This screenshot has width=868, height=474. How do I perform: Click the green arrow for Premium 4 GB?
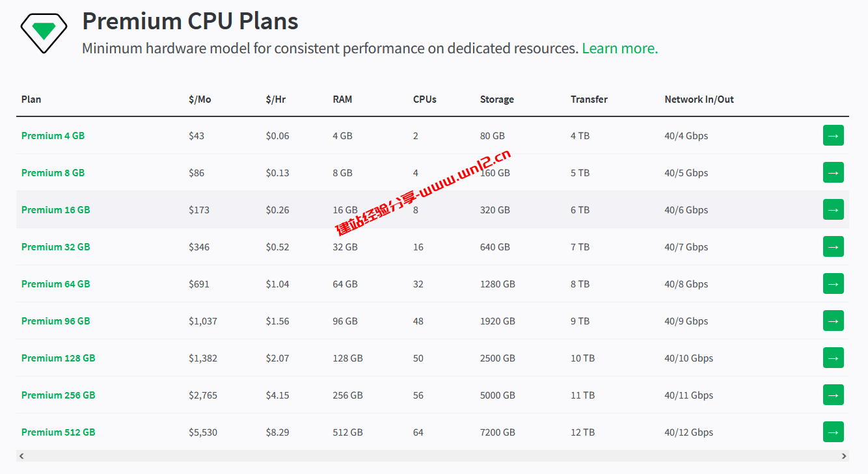(833, 135)
